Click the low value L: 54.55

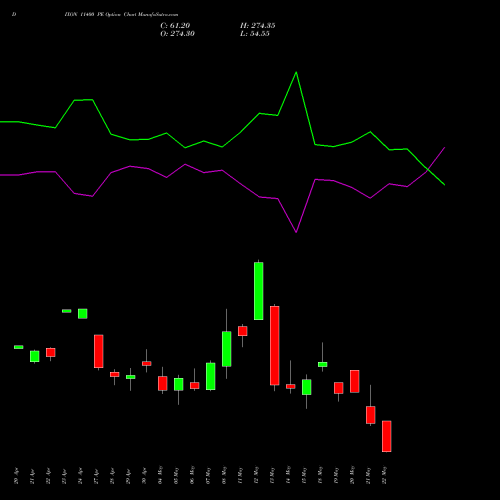point(255,34)
